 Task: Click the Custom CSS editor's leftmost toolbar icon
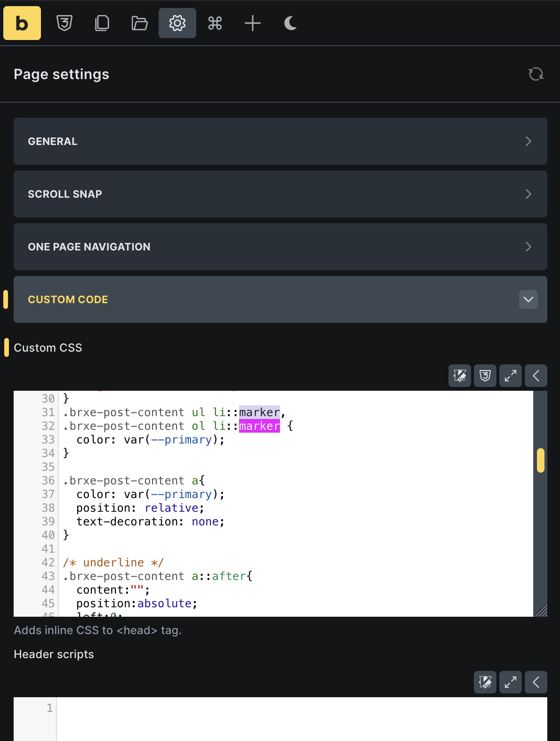coord(460,376)
